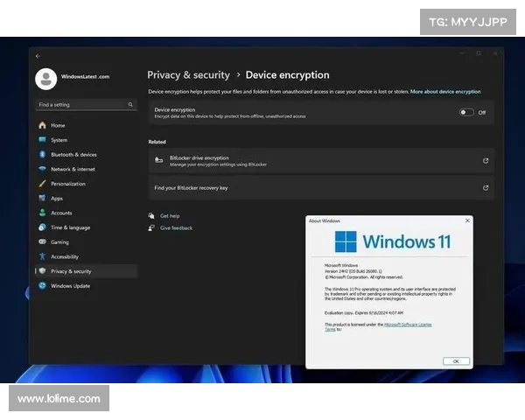Click the Time & language globe icon
The width and height of the screenshot is (525, 420).
[42, 227]
